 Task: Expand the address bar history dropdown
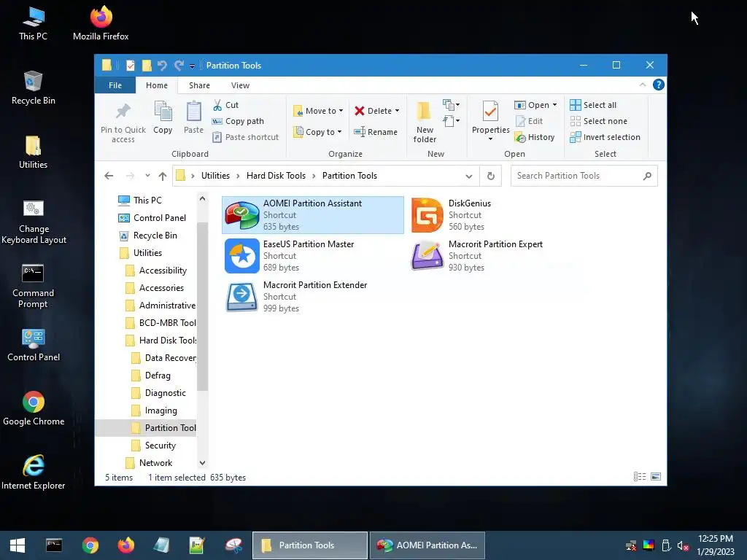(x=469, y=176)
